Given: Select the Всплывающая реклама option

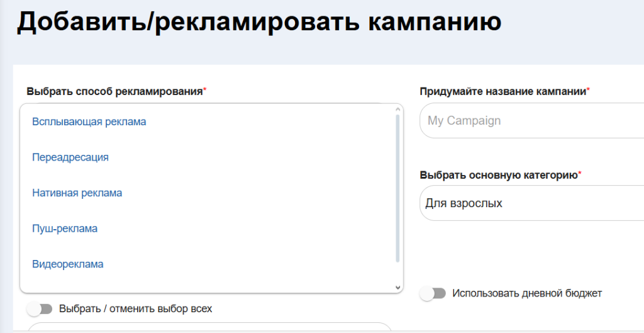Looking at the screenshot, I should [89, 121].
